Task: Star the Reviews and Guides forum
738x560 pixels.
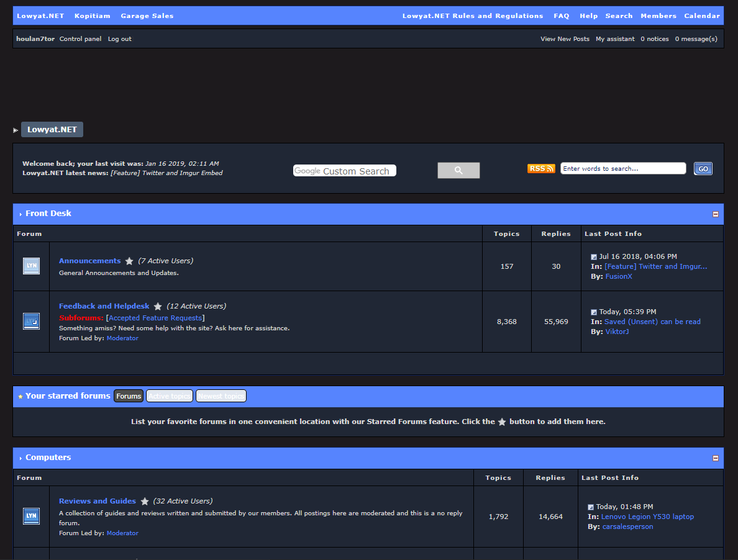Action: coord(145,502)
